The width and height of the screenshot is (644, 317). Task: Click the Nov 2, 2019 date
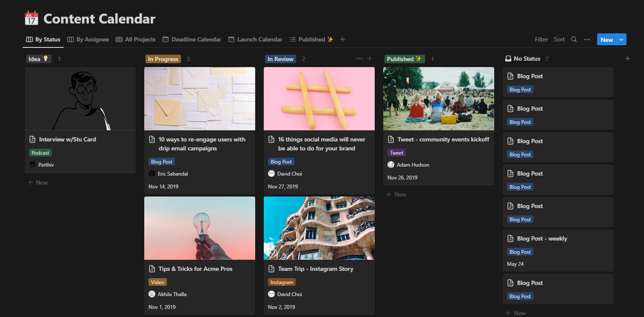pyautogui.click(x=282, y=307)
